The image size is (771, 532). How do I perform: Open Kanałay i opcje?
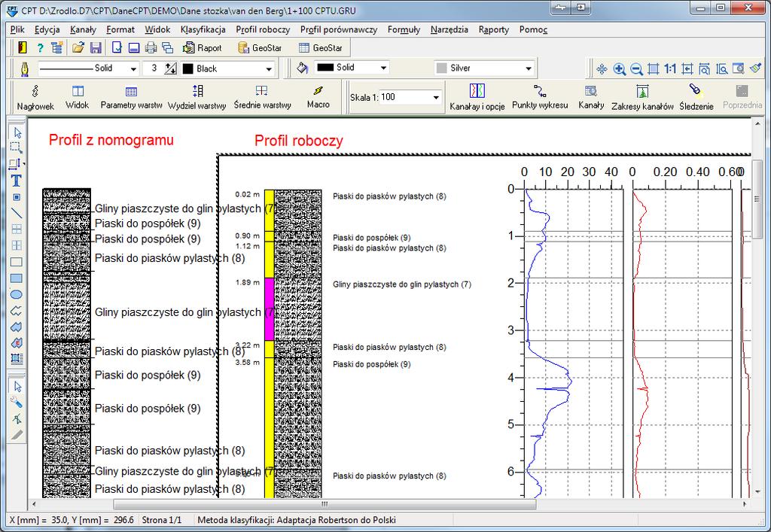(477, 97)
